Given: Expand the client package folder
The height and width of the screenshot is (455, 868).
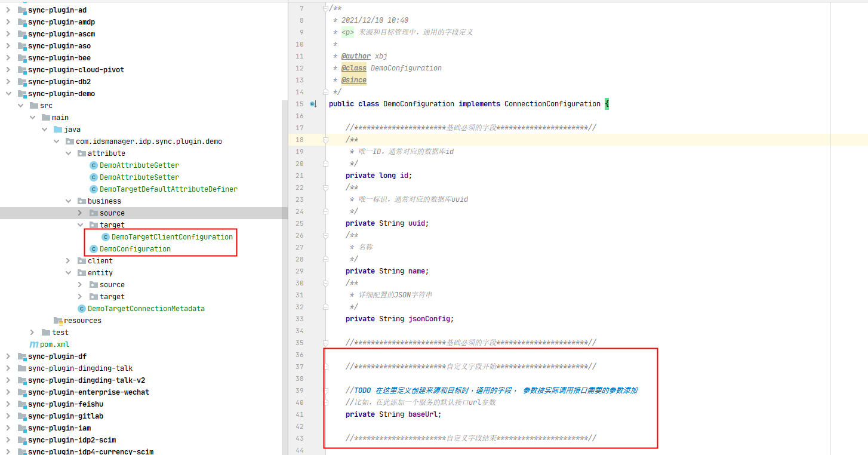Looking at the screenshot, I should tap(69, 261).
